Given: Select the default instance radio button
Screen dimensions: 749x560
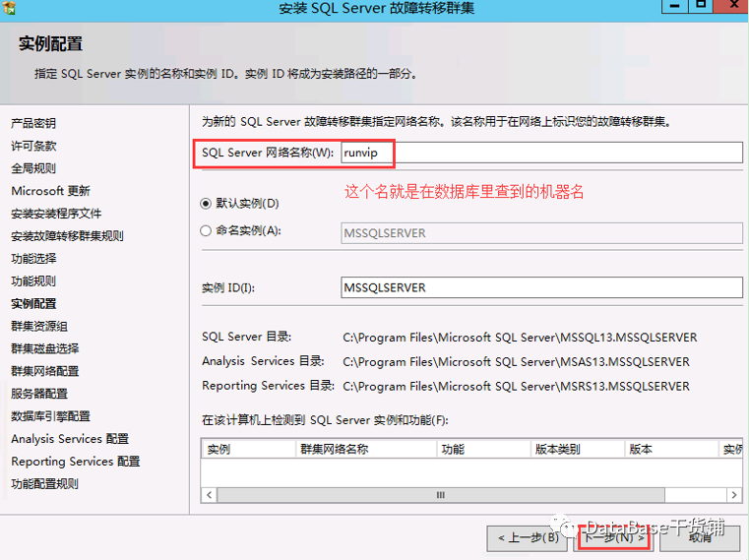Looking at the screenshot, I should coord(206,204).
